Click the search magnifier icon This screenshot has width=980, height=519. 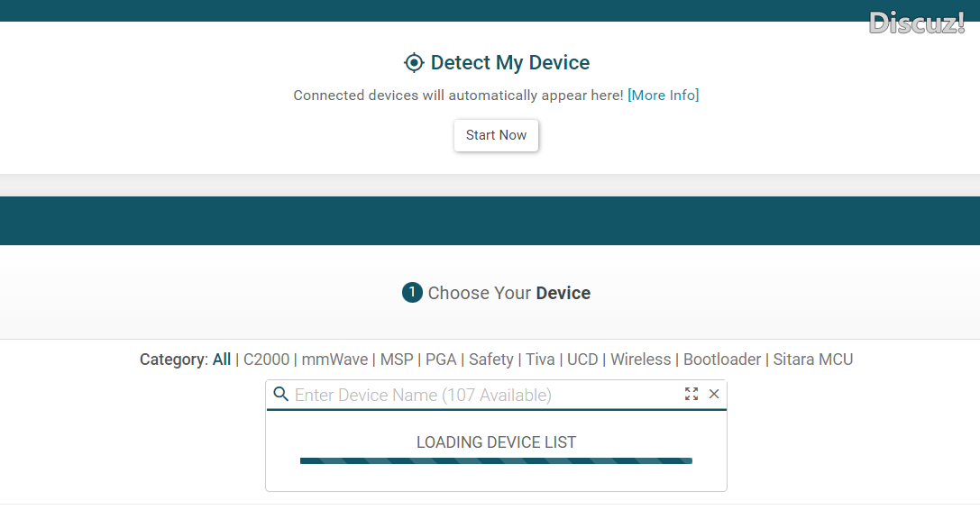click(280, 395)
